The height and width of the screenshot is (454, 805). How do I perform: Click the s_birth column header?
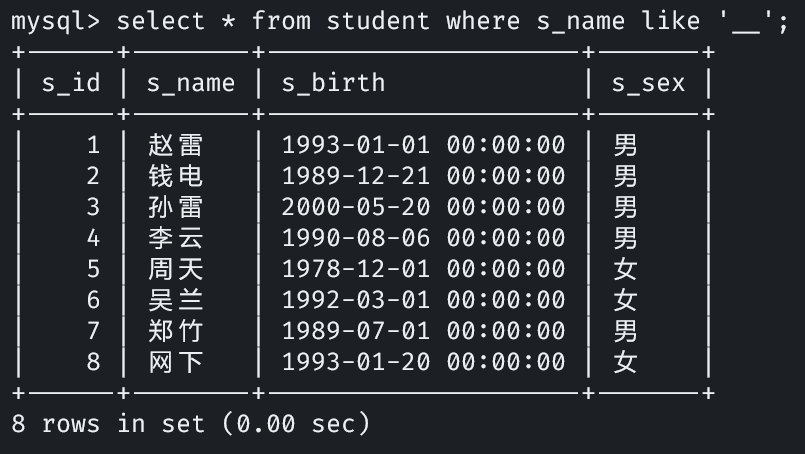(333, 83)
